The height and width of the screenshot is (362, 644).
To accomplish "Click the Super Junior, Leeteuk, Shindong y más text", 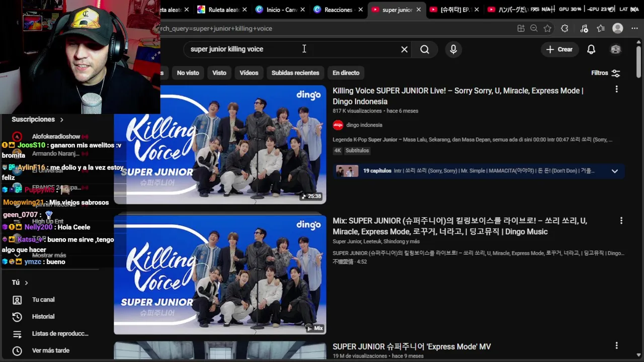I will point(376,242).
